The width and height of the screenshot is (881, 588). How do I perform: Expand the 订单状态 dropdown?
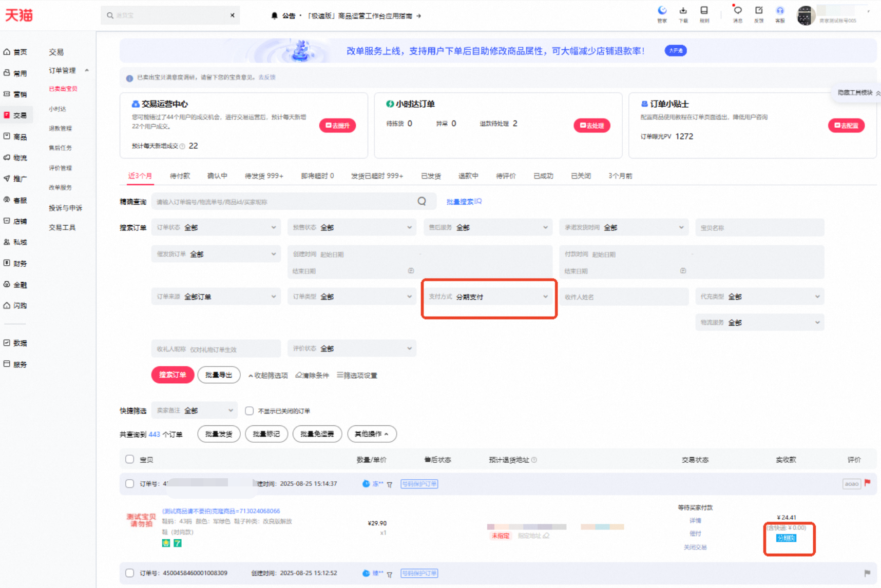tap(216, 227)
